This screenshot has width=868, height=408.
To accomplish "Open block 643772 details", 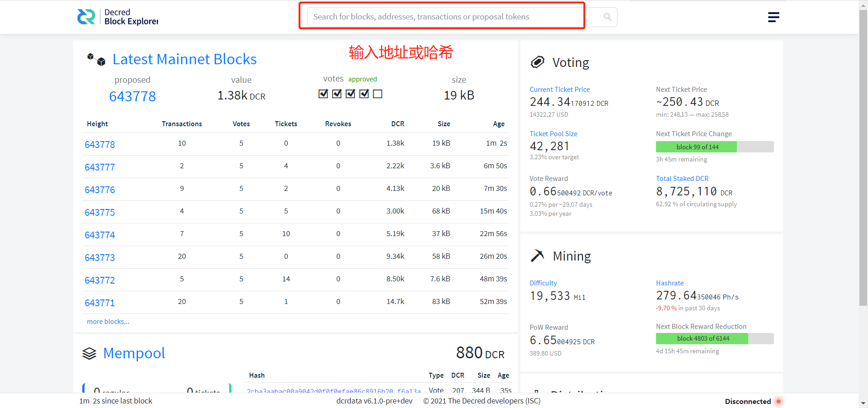I will tap(100, 280).
